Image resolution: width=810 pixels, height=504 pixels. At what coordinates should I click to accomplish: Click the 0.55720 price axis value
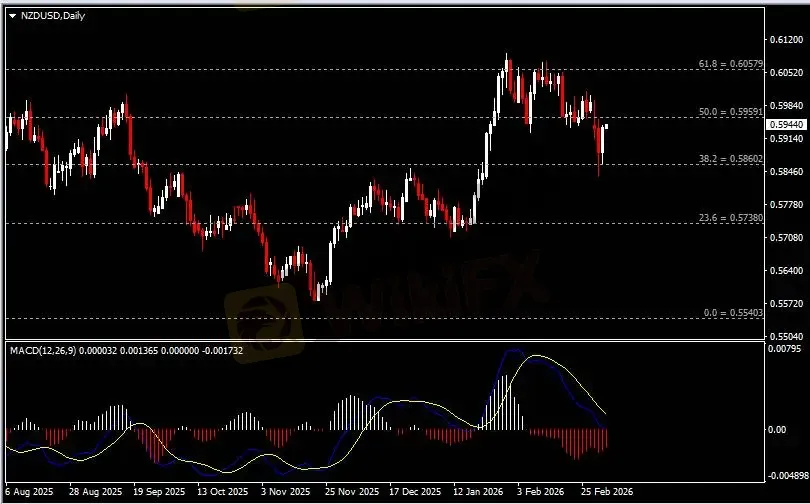click(x=786, y=304)
